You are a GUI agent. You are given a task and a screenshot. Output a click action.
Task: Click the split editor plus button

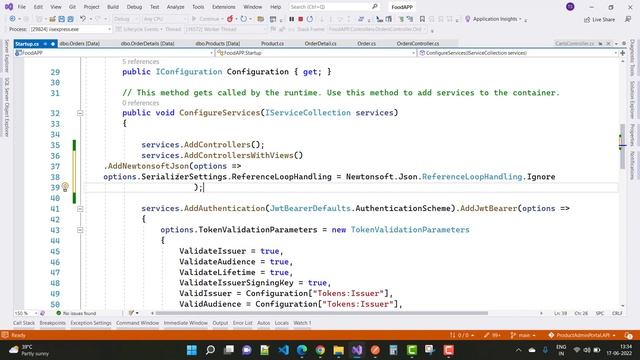point(622,53)
